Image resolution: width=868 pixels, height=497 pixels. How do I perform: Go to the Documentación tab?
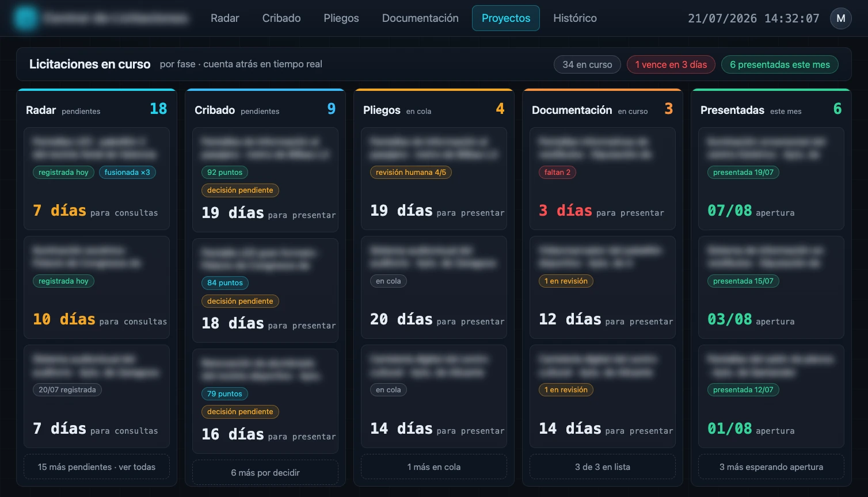pos(420,18)
